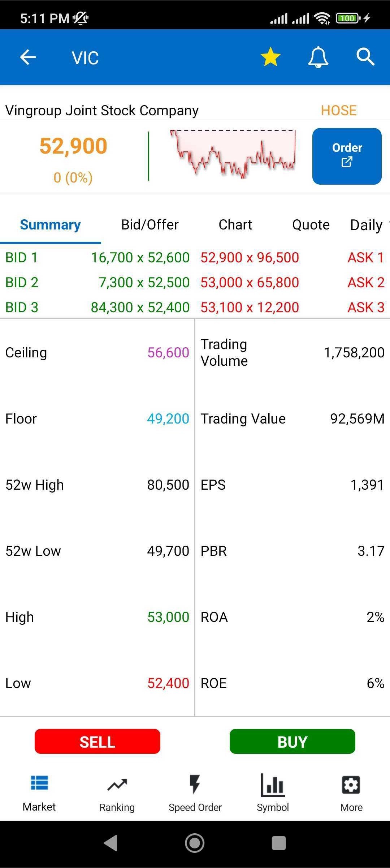
Task: Open price alert bell
Action: pyautogui.click(x=318, y=57)
